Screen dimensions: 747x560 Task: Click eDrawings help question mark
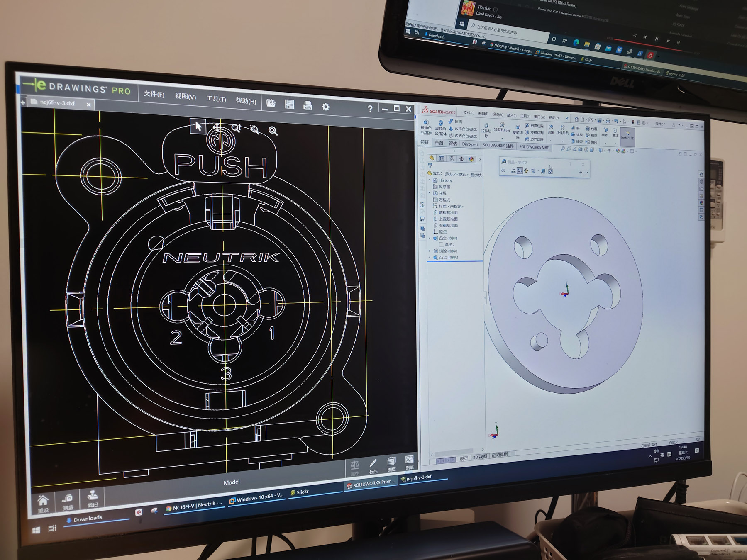(x=370, y=109)
